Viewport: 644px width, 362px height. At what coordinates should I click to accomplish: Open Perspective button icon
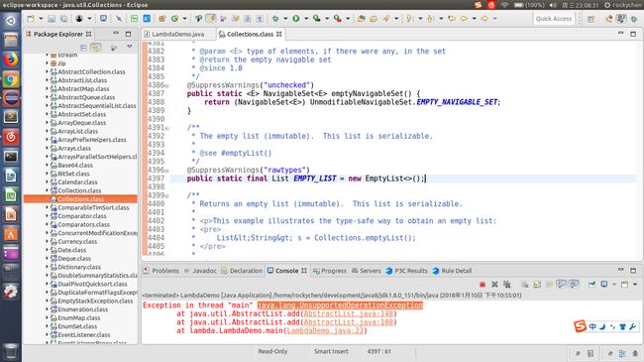pos(591,19)
